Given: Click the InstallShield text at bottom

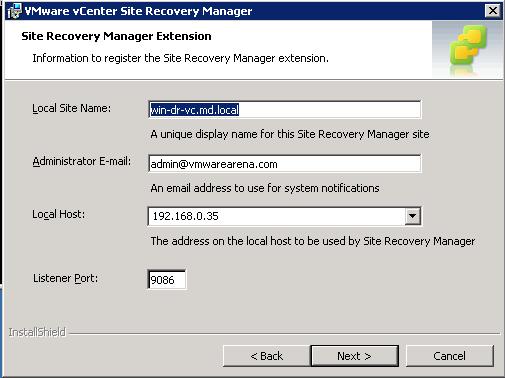Looking at the screenshot, I should tap(37, 332).
